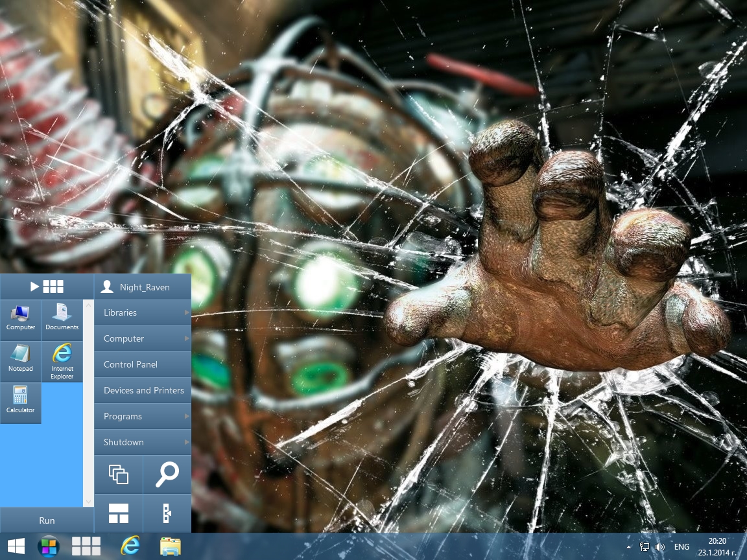Show hidden tray icons arrow
The image size is (747, 560).
click(x=629, y=547)
